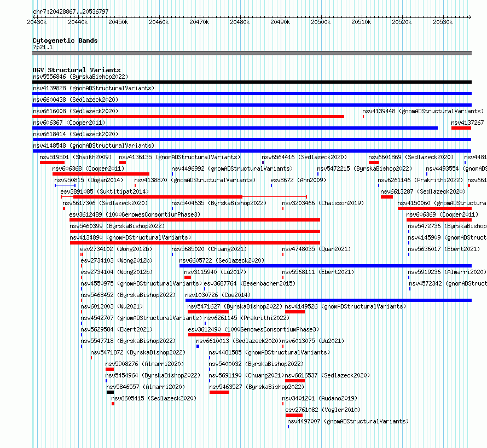The image size is (487, 448).
Task: Select the blue nsv1030726 variant bar
Action: [329, 300]
